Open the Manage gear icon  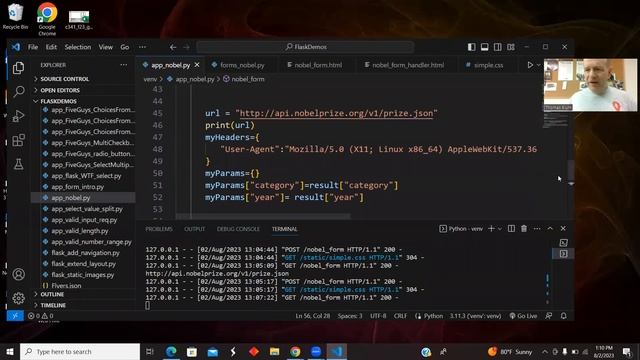(18, 298)
